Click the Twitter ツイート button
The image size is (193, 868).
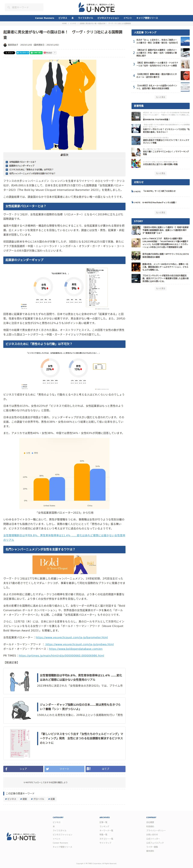coord(64,769)
